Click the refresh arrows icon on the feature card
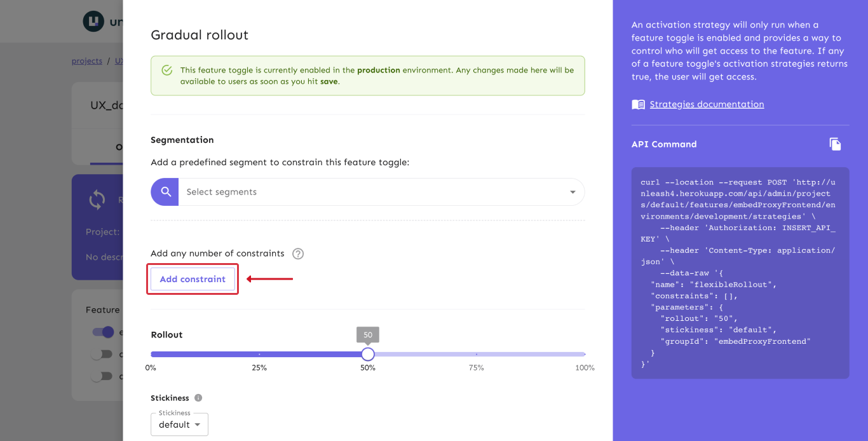This screenshot has width=868, height=441. coord(97,200)
